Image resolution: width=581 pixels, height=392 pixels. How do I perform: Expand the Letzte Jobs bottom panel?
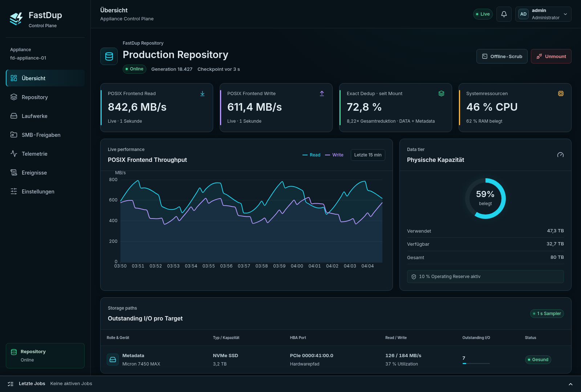pyautogui.click(x=570, y=384)
